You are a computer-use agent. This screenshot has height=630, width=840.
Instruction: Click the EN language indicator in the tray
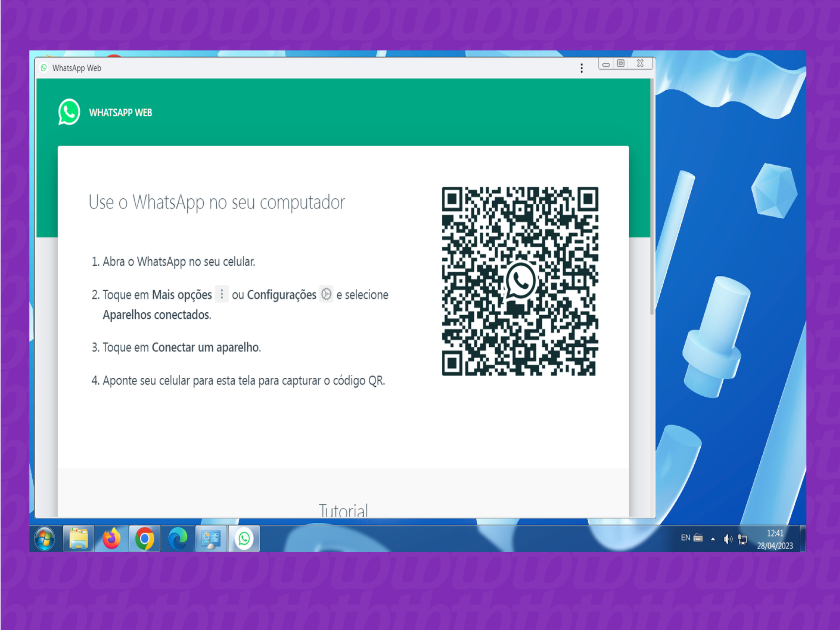click(685, 538)
